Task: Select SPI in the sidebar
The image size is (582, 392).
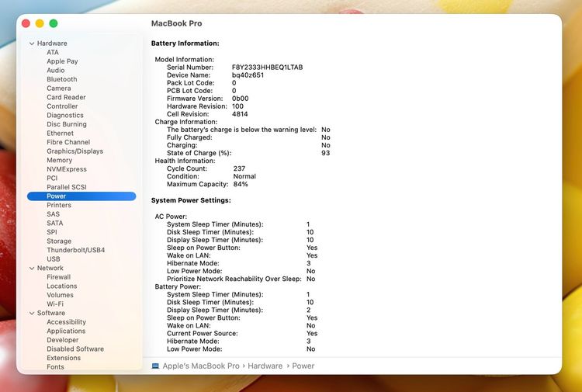Action: pyautogui.click(x=52, y=232)
